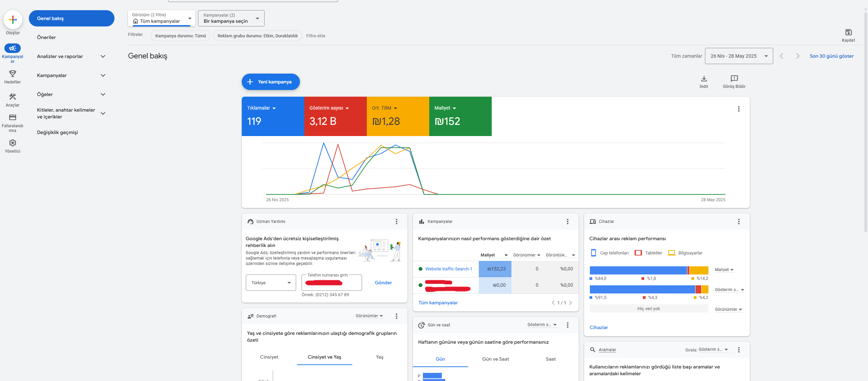
Task: Open Kampanyalar card three-dot menu
Action: [x=567, y=222]
